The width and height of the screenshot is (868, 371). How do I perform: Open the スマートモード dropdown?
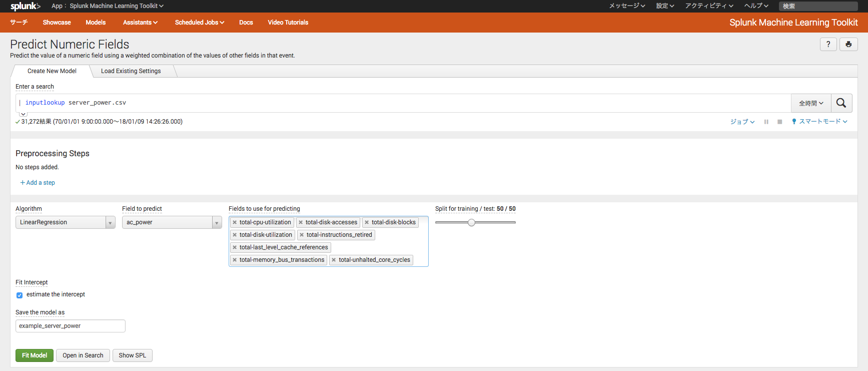click(x=819, y=122)
